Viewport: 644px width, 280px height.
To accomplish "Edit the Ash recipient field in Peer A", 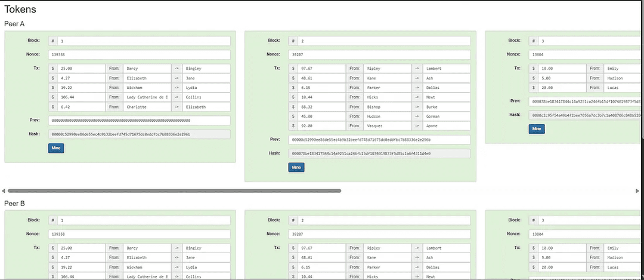I will click(x=447, y=78).
